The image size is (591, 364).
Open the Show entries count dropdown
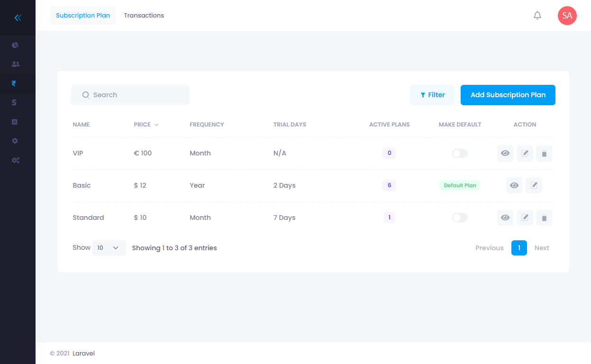pyautogui.click(x=109, y=248)
